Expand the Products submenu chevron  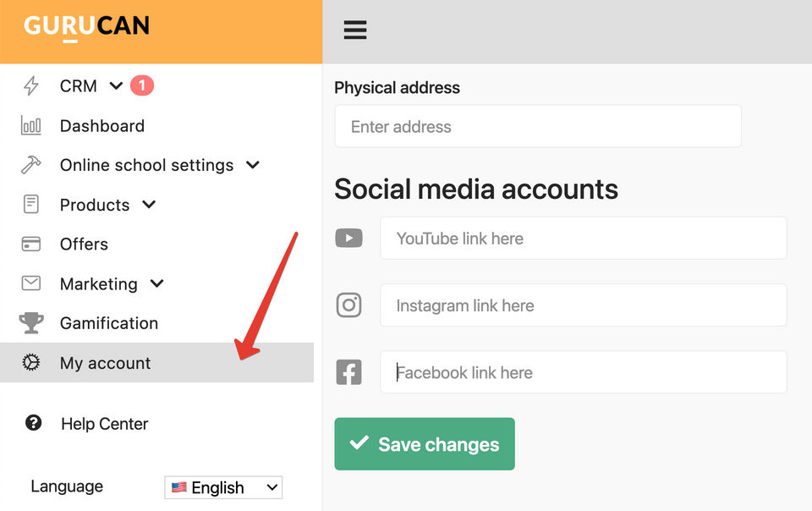click(149, 204)
